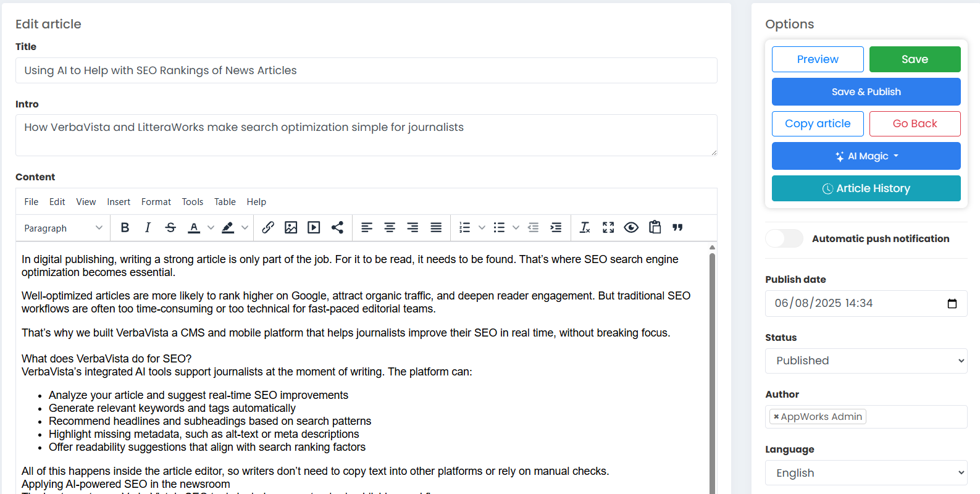This screenshot has height=494, width=980.
Task: Open the Help menu
Action: coord(256,202)
